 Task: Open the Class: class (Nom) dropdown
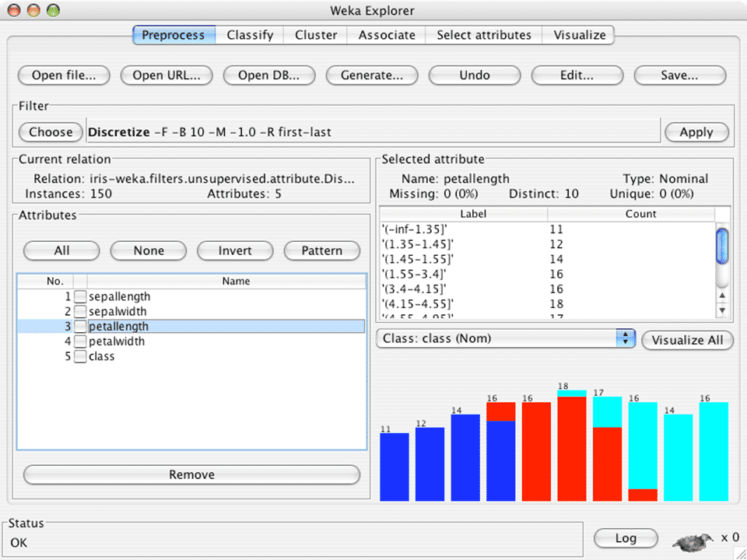tap(506, 338)
